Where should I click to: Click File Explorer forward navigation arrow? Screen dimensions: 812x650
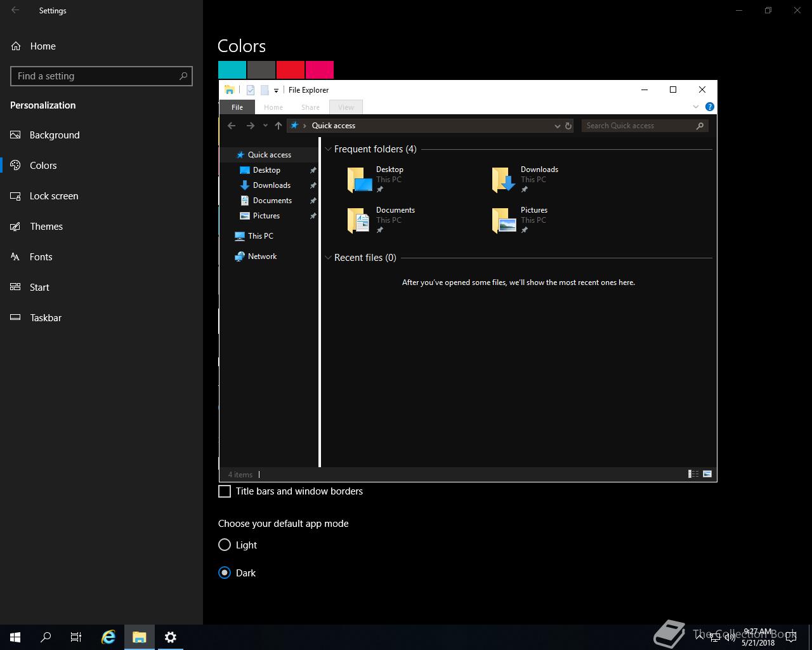tap(251, 126)
